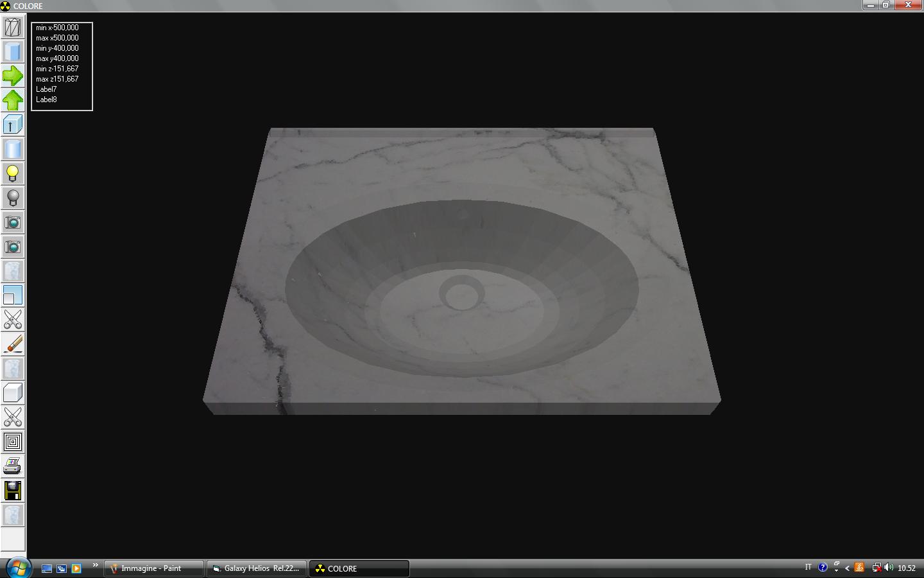Switch to Galaxy Helios taskbar button
The height and width of the screenshot is (578, 924).
[x=257, y=568]
